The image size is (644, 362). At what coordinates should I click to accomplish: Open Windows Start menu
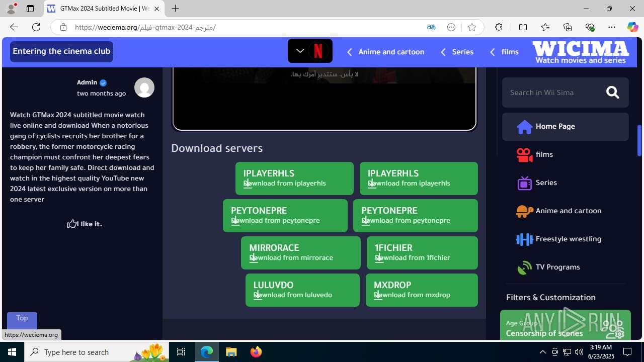(x=12, y=352)
